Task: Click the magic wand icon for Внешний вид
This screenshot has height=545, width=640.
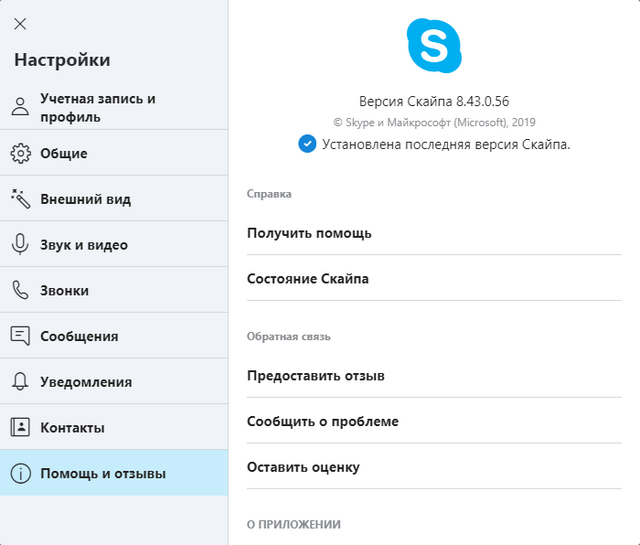Action: coord(20,199)
